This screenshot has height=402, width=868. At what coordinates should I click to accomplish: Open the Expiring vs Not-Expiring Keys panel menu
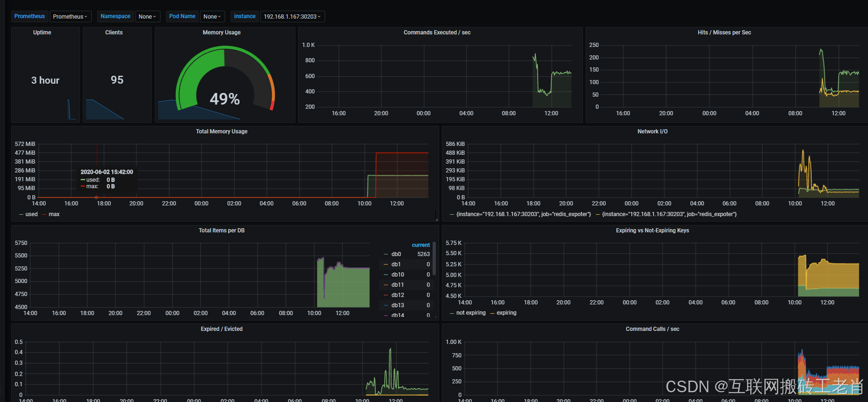652,231
